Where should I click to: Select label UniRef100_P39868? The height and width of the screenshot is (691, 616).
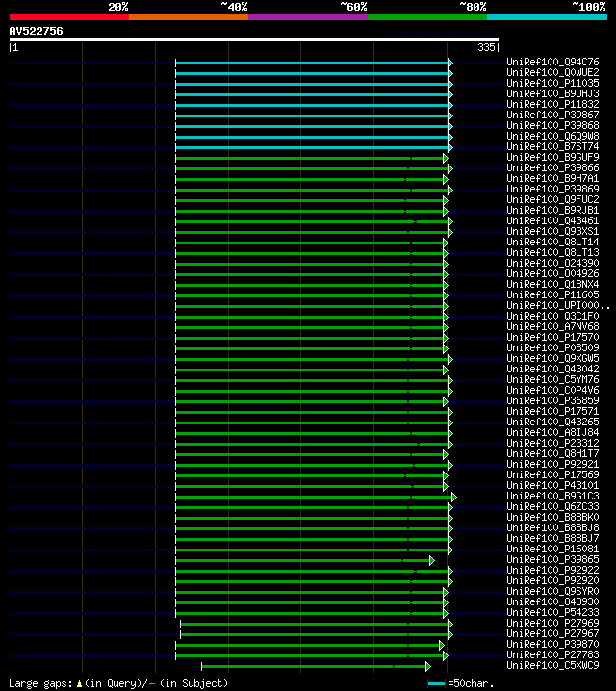(x=552, y=125)
